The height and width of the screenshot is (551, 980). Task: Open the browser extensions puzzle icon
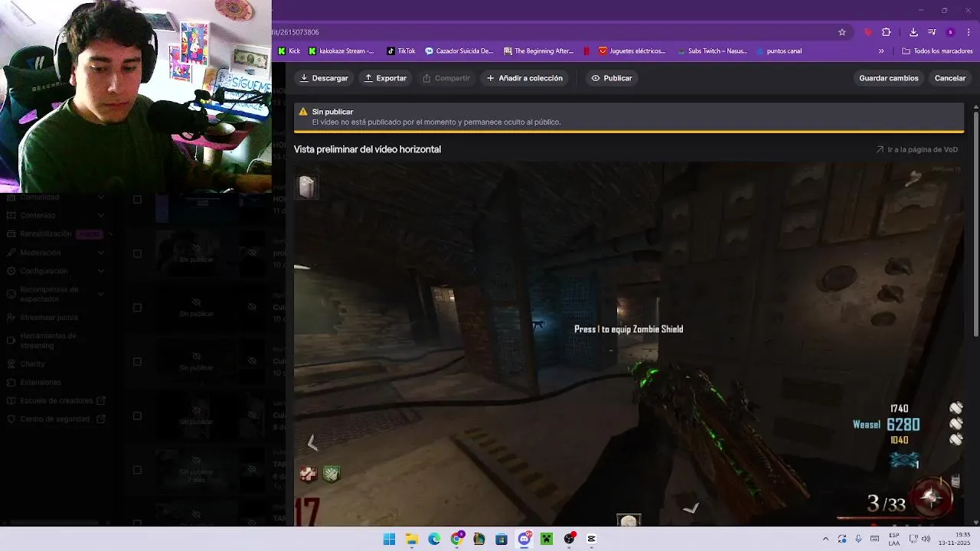tap(887, 32)
